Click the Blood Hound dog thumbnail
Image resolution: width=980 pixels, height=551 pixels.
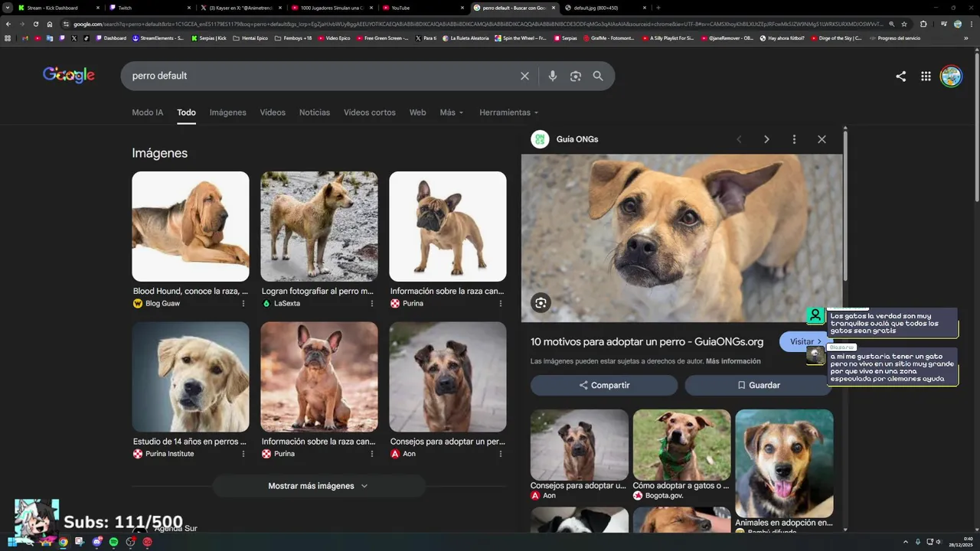[x=191, y=227]
